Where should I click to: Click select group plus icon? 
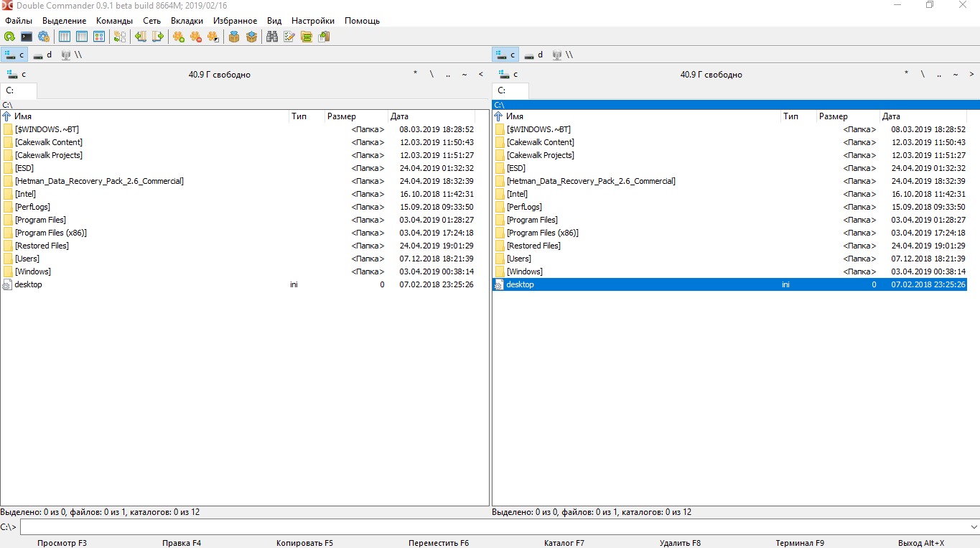click(179, 37)
